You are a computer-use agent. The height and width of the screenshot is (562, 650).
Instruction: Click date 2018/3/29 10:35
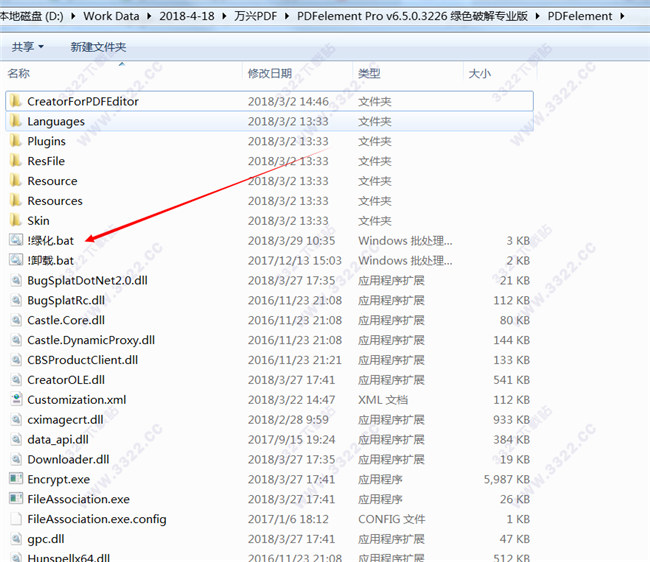(x=291, y=240)
